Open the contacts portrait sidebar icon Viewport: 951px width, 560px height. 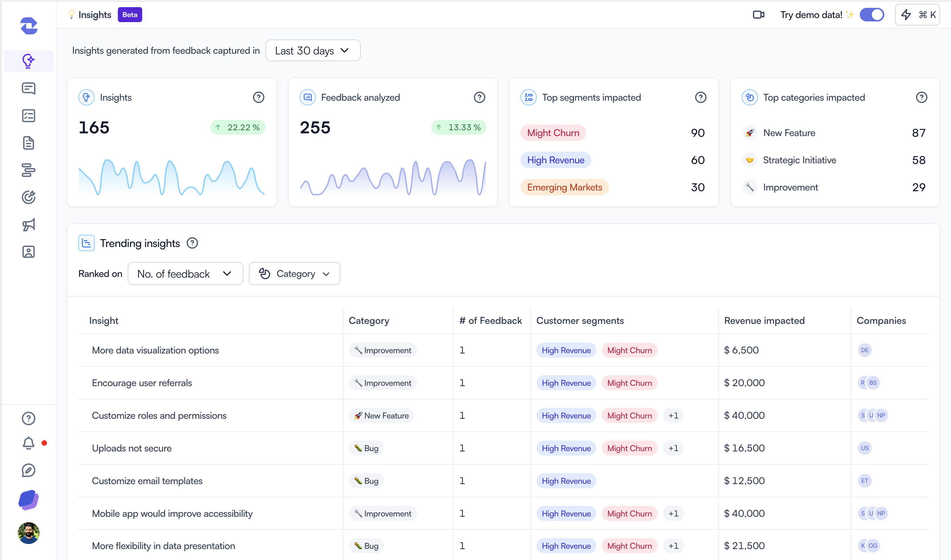click(x=28, y=252)
